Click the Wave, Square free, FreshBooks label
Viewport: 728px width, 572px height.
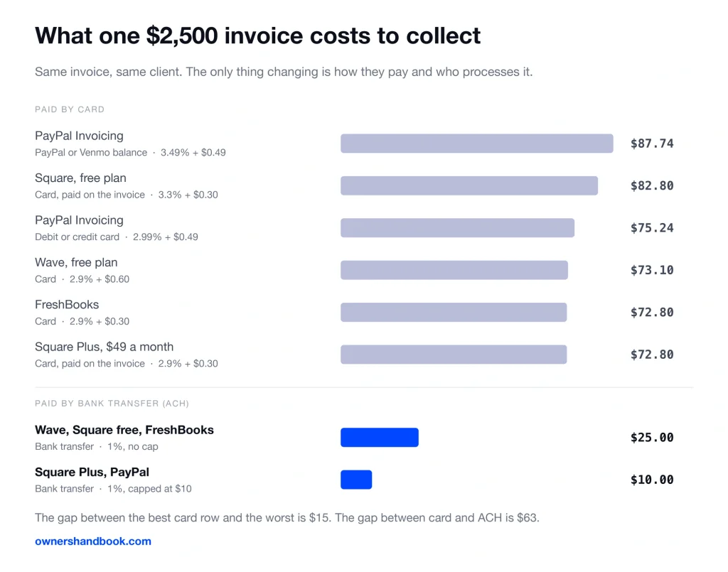tap(124, 430)
